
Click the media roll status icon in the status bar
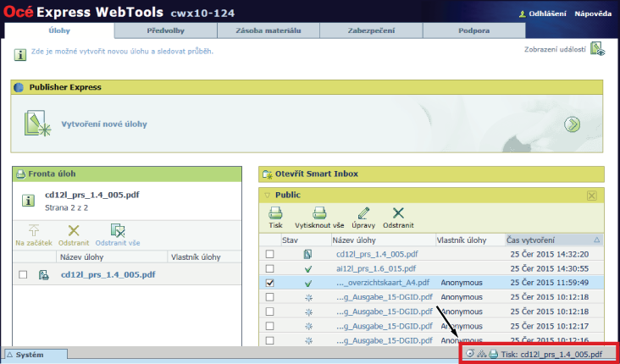(471, 354)
